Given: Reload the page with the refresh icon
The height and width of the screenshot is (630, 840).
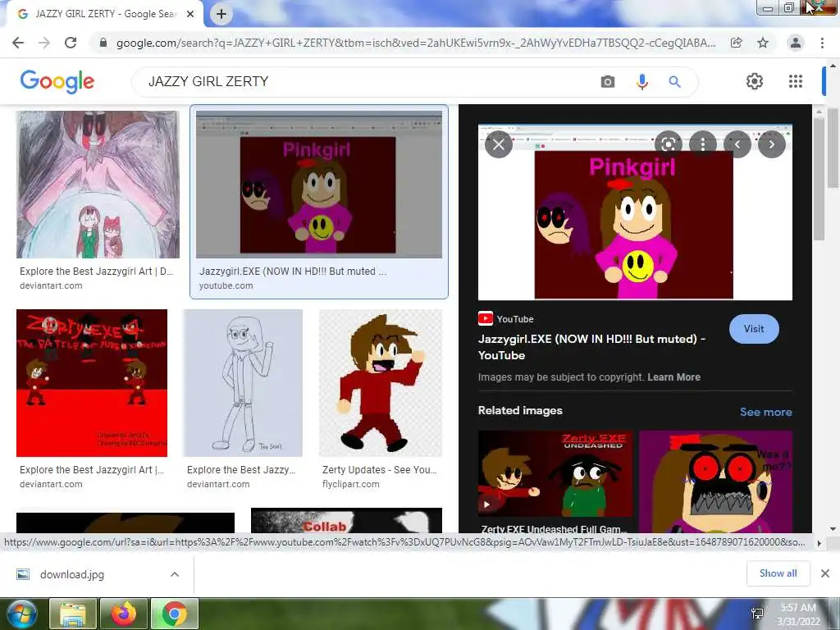Looking at the screenshot, I should pos(71,43).
